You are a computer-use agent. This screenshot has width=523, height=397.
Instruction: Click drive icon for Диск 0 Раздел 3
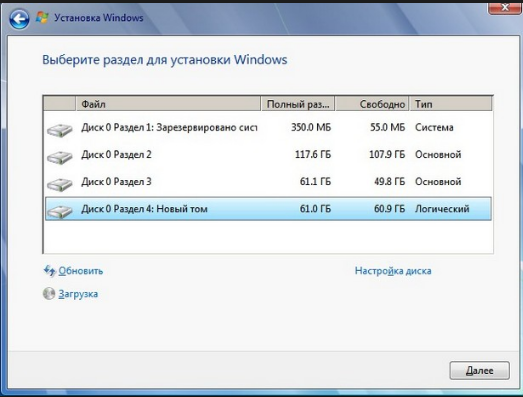click(59, 184)
